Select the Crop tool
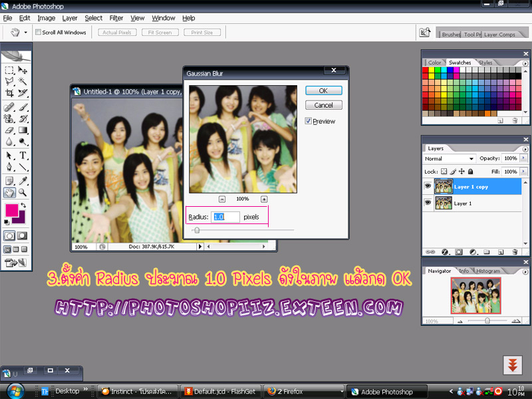Screen dimensions: 532x399 [9, 93]
